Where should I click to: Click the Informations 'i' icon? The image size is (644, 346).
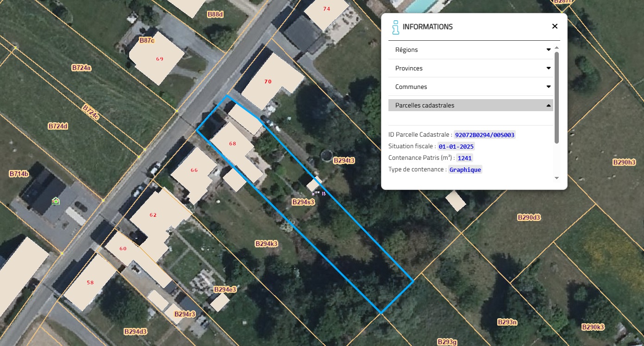(x=395, y=27)
